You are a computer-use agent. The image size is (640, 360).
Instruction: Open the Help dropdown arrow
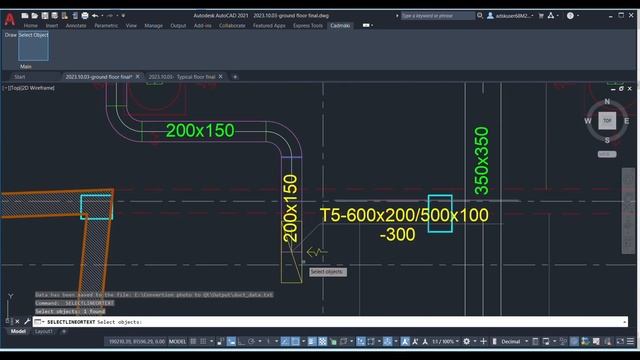coord(578,16)
